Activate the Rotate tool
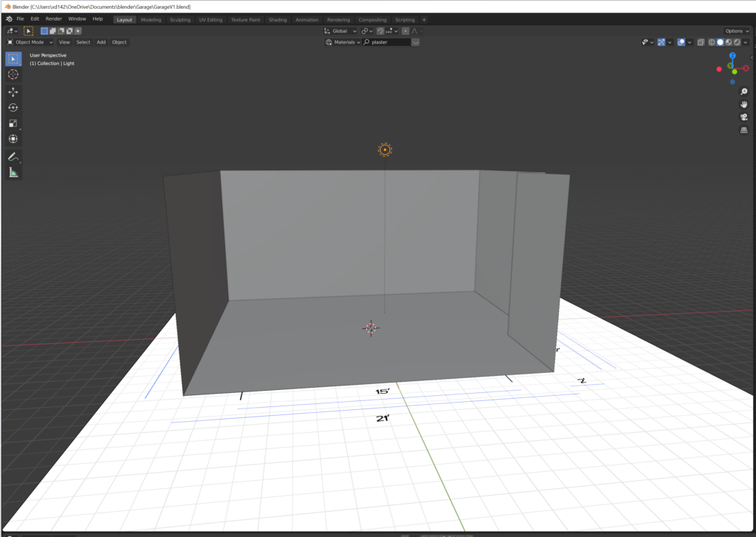Screen dimensions: 756x537 13,108
